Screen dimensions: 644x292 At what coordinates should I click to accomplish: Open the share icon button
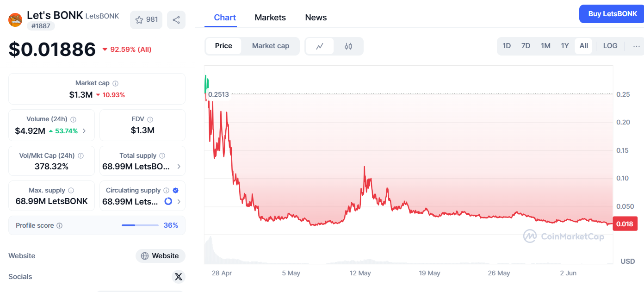176,20
